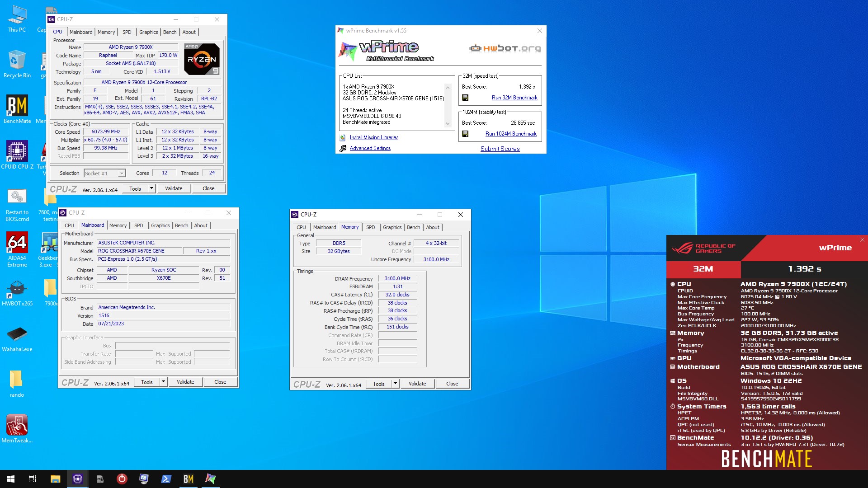Open Task View in the taskbar
The height and width of the screenshot is (488, 868).
click(33, 479)
